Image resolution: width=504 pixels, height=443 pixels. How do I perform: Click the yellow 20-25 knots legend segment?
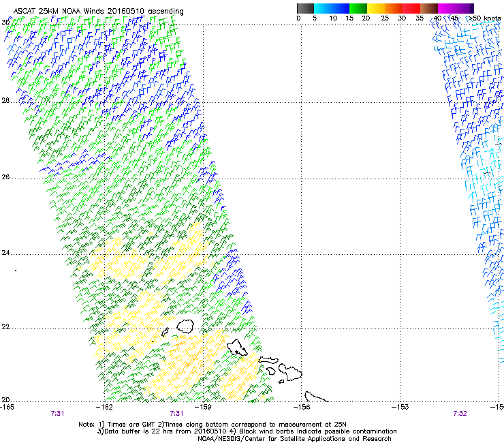[376, 8]
